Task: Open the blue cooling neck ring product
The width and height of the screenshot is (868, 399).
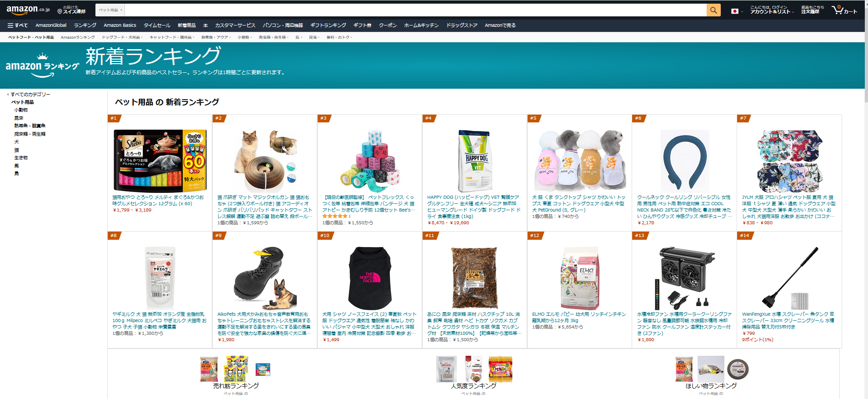Action: coord(684,160)
